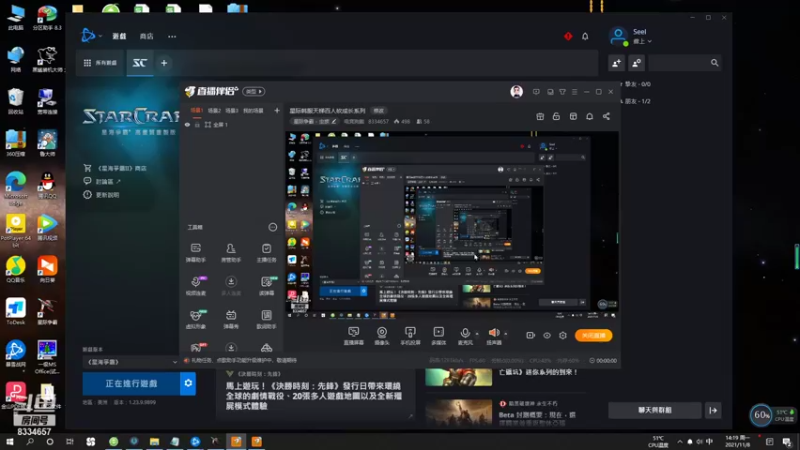This screenshot has height=450, width=800.
Task: Add a multimedia (多媒体) source
Action: click(x=438, y=336)
